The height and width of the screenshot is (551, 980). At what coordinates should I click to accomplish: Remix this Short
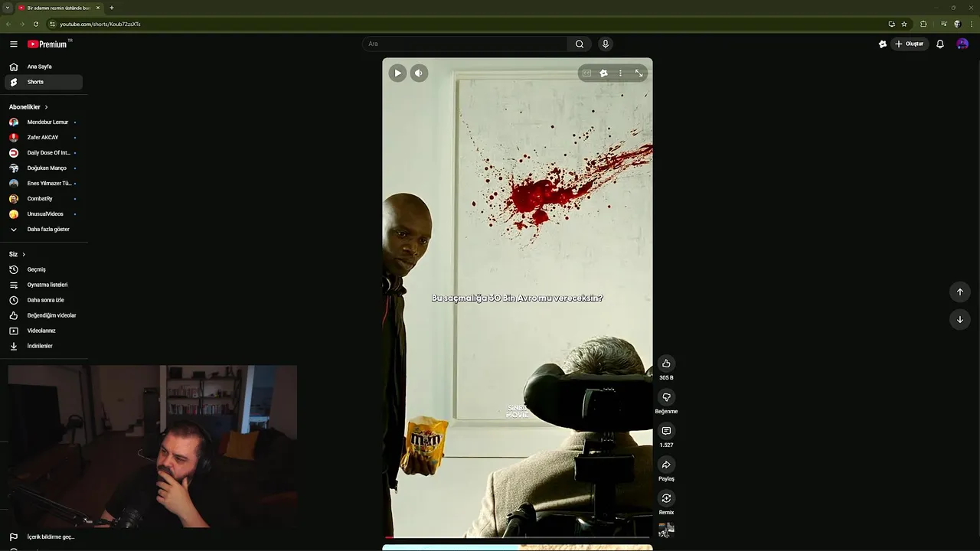tap(666, 498)
